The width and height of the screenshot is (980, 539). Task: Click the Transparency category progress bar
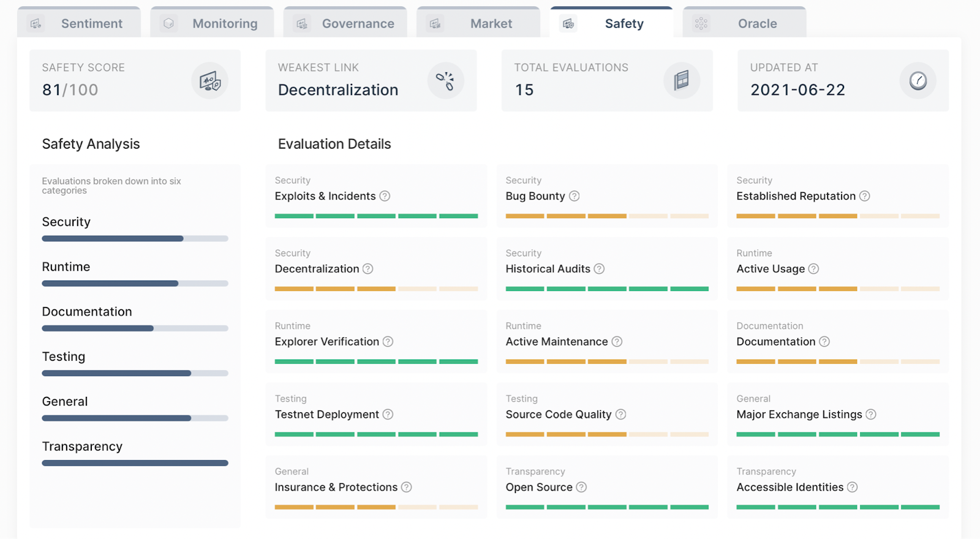pos(135,463)
